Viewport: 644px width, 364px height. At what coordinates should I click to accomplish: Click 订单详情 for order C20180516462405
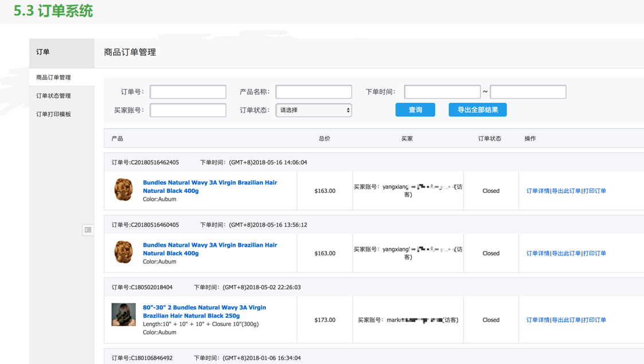538,191
